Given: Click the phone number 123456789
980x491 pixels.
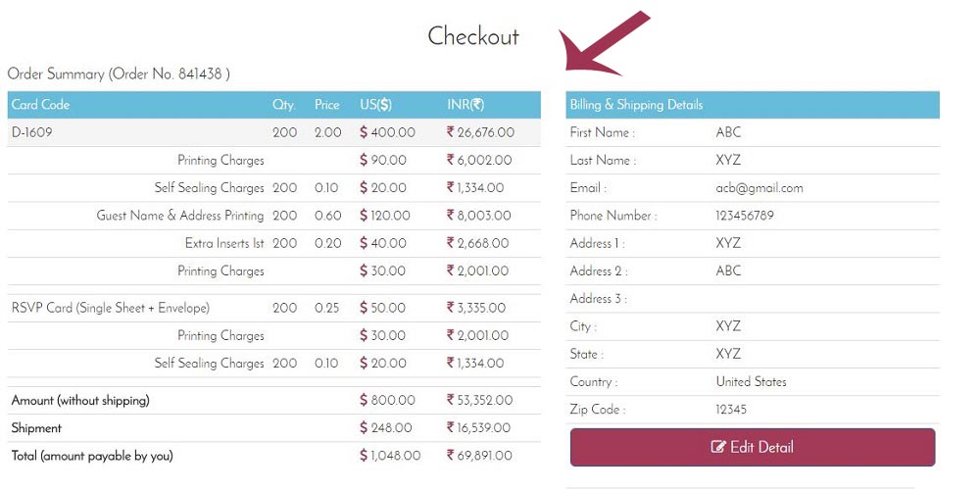Looking at the screenshot, I should click(x=745, y=216).
